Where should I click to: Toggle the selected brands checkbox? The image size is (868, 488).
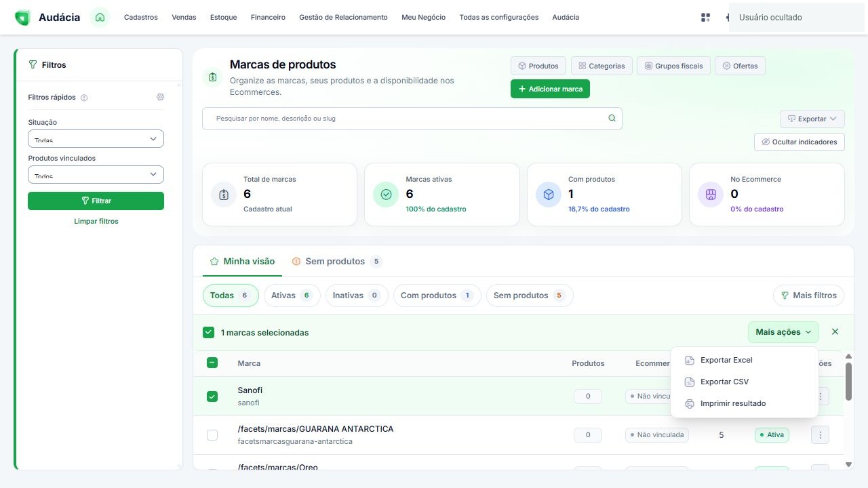pyautogui.click(x=209, y=332)
